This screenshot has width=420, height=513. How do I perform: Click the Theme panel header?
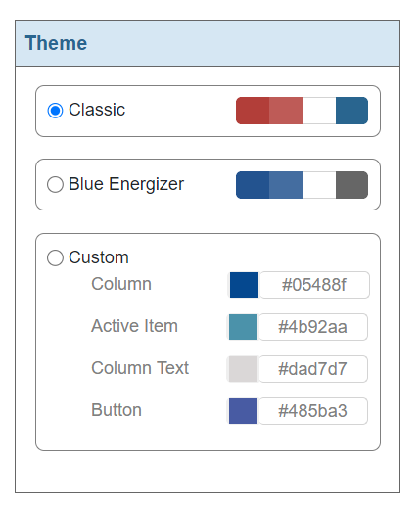[208, 43]
